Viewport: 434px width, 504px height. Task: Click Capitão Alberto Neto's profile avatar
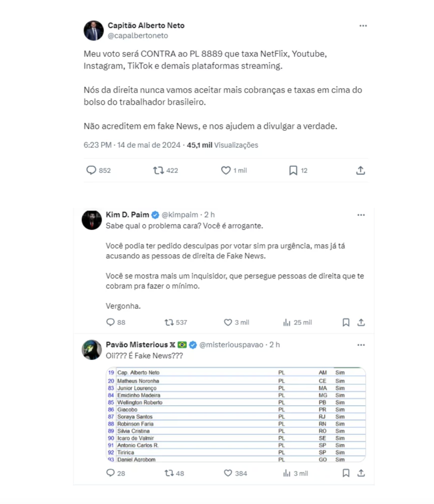tap(93, 31)
